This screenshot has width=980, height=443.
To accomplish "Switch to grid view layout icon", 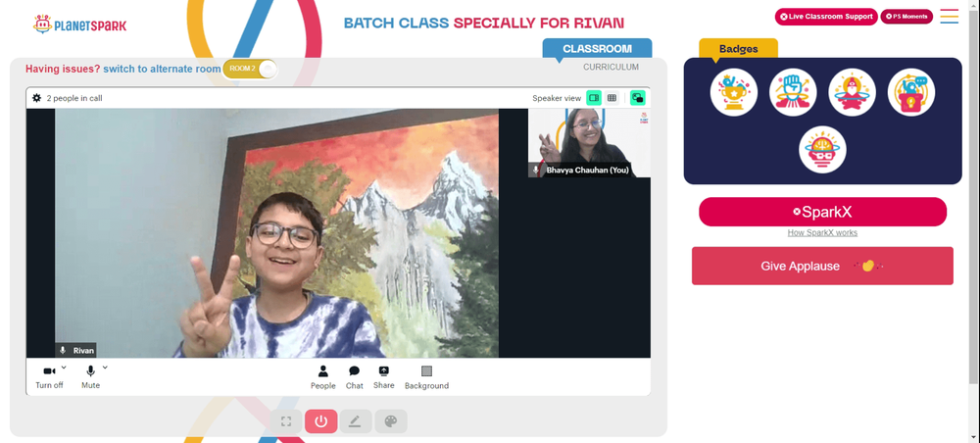I will point(612,97).
